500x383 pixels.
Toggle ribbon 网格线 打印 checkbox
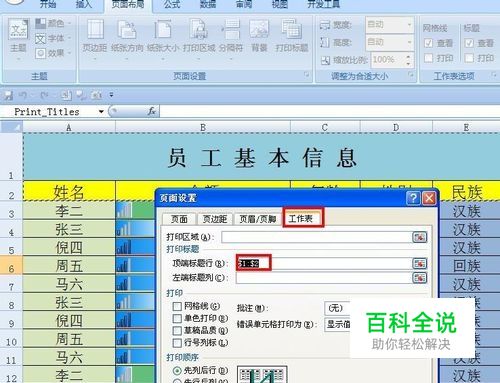pos(428,58)
